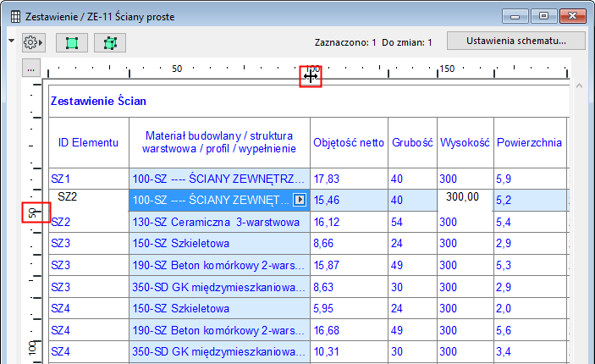Click the SZ1 ID cell

89,179
